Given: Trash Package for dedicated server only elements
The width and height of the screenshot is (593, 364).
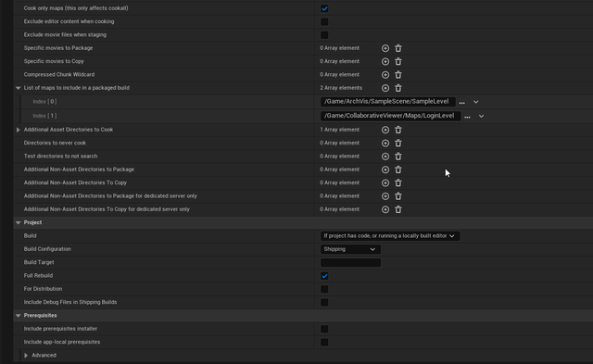Looking at the screenshot, I should (x=398, y=195).
